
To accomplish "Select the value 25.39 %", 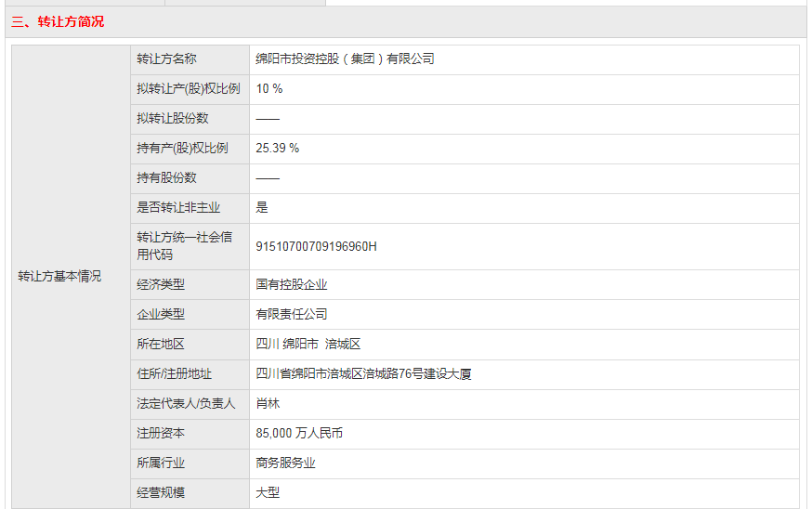I will pos(278,148).
